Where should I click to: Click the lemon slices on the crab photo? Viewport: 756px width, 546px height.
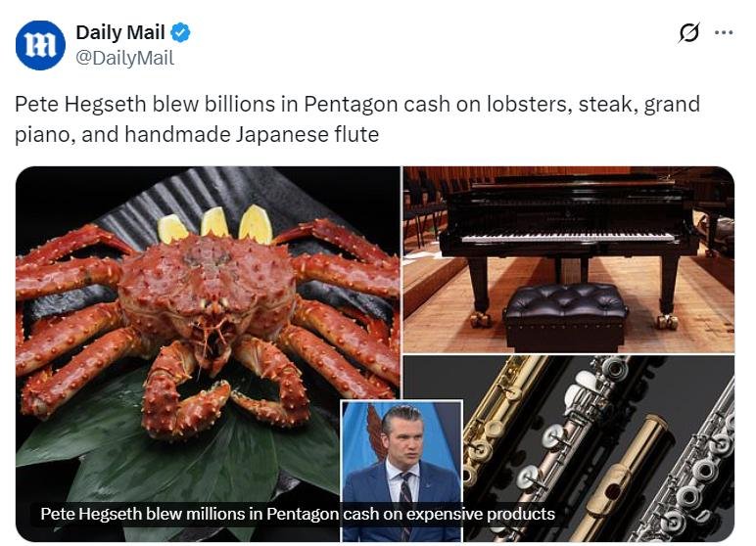click(x=215, y=224)
